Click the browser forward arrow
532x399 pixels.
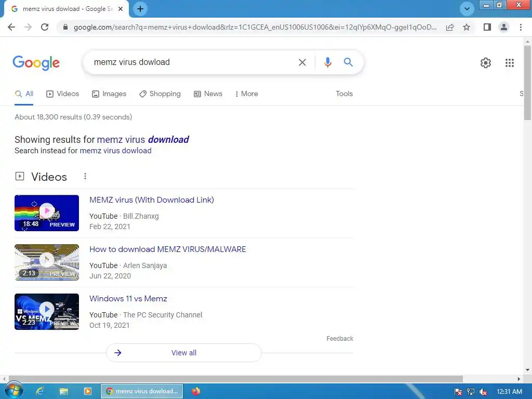tap(28, 27)
